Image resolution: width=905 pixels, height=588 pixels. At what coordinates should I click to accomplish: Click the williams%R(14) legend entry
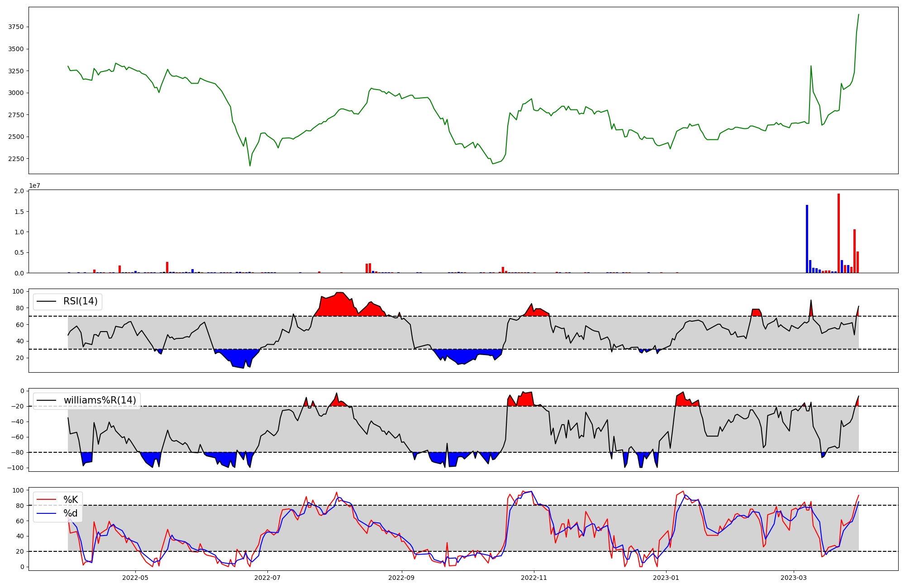[x=100, y=400]
